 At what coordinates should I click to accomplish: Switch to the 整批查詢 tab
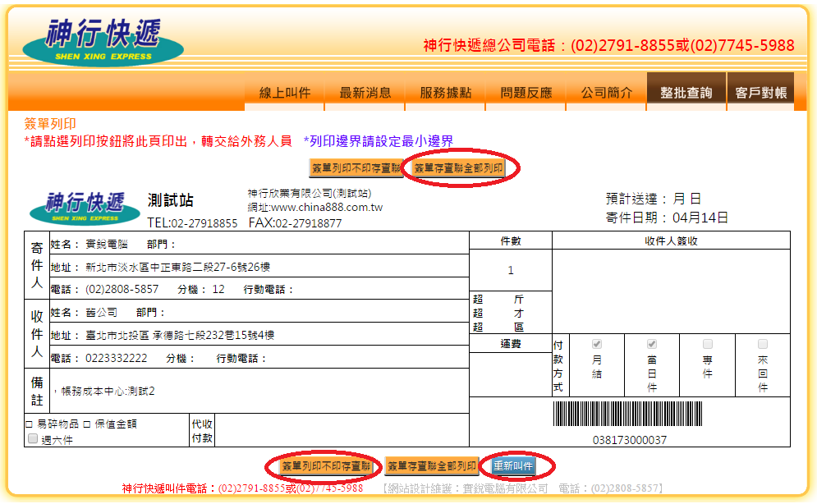click(x=686, y=93)
